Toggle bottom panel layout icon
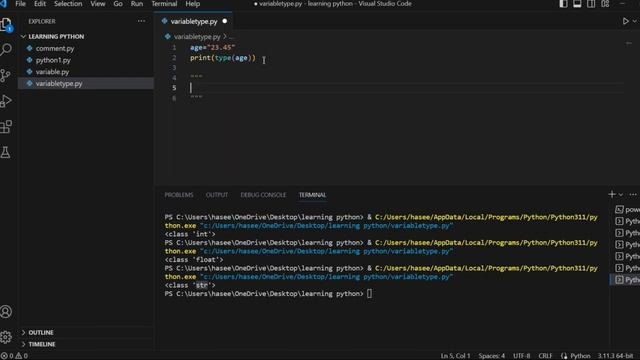 point(577,4)
